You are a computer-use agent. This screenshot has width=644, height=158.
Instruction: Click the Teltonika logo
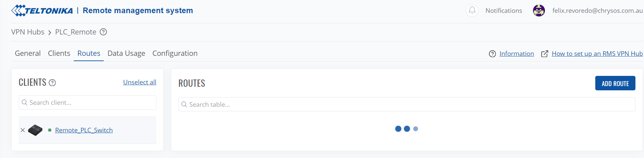[42, 11]
